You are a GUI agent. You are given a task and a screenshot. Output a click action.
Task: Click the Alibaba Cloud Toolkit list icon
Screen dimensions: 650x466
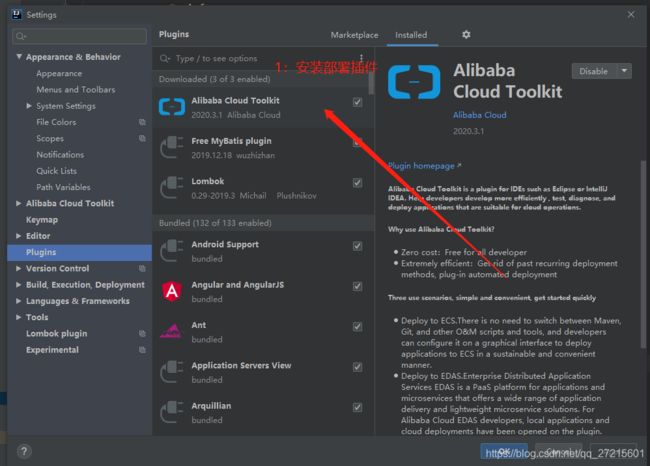tap(172, 107)
